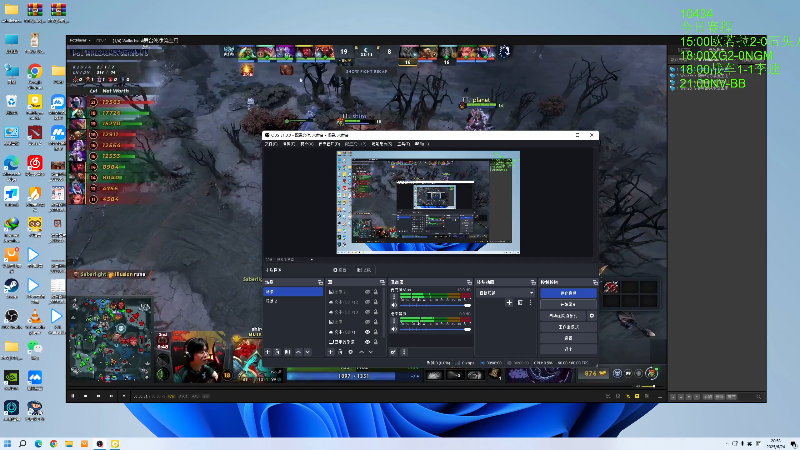
Task: Open Audio Mixer bottom three-dot menu
Action: (x=404, y=352)
